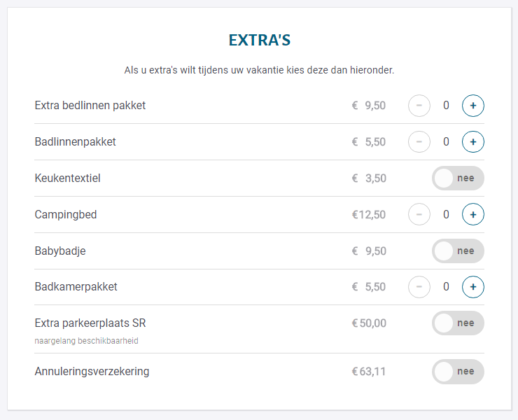Click the Campingbed quantity value
The image size is (518, 420).
pos(446,214)
